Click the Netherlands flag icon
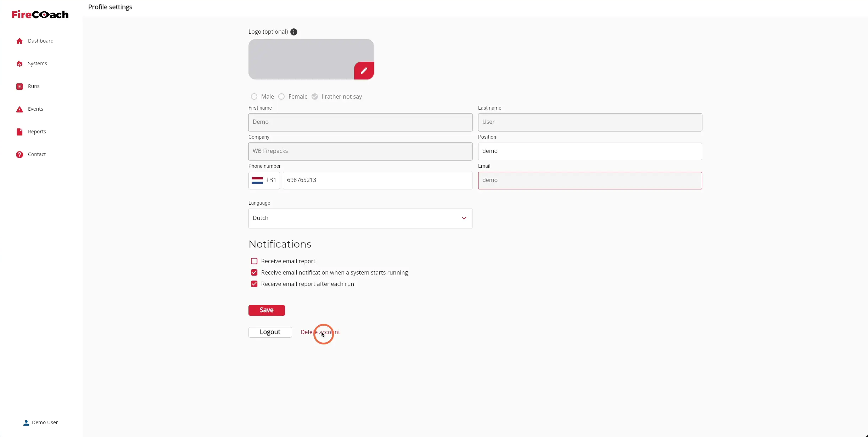The width and height of the screenshot is (868, 437). 257,180
